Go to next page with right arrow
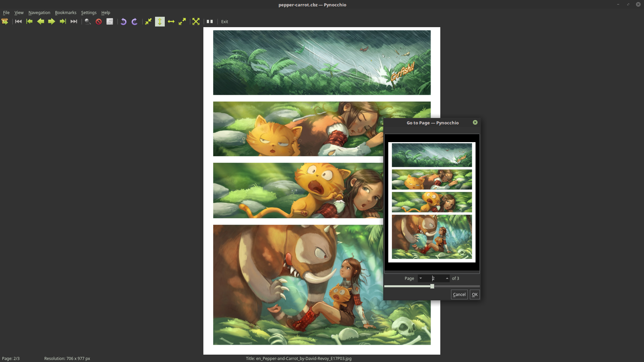The height and width of the screenshot is (362, 644). click(x=52, y=21)
